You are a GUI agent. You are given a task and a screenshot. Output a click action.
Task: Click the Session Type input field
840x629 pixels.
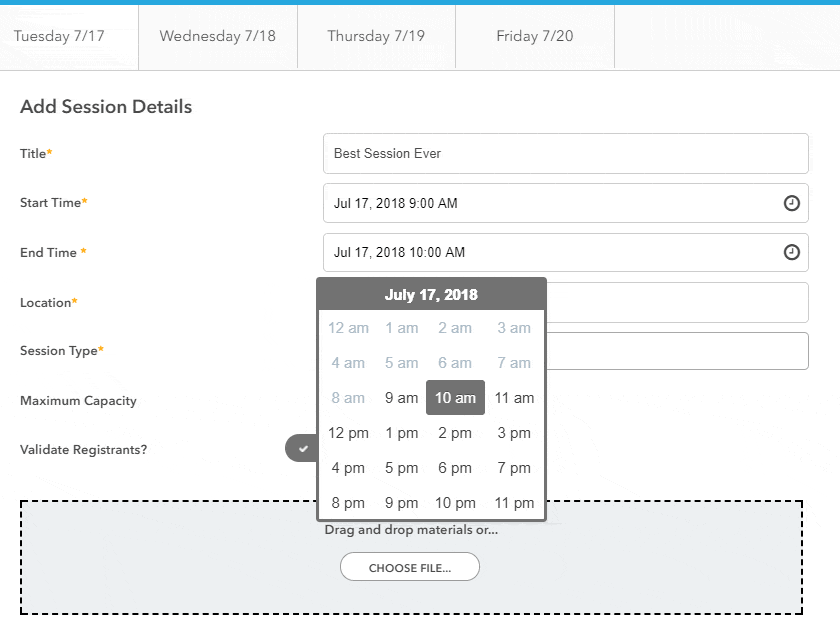pos(680,351)
